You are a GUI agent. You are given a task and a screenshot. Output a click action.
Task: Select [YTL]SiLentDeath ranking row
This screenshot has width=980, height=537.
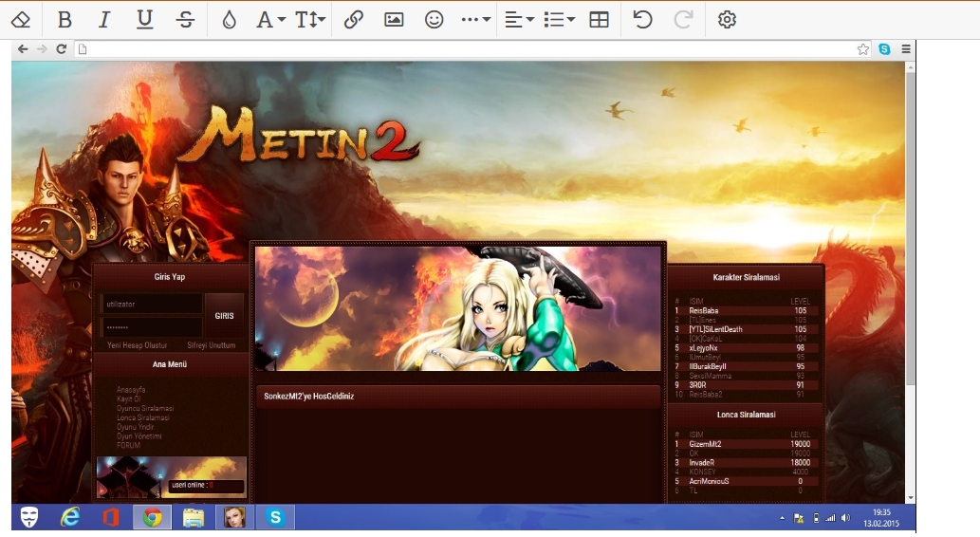pyautogui.click(x=747, y=329)
